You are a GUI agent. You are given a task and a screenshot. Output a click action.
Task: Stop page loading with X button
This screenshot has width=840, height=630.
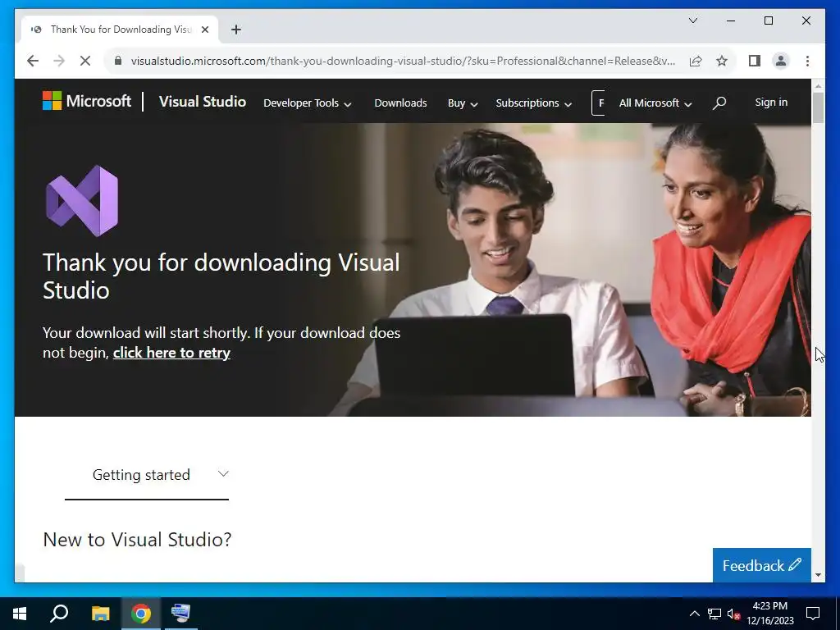point(85,61)
